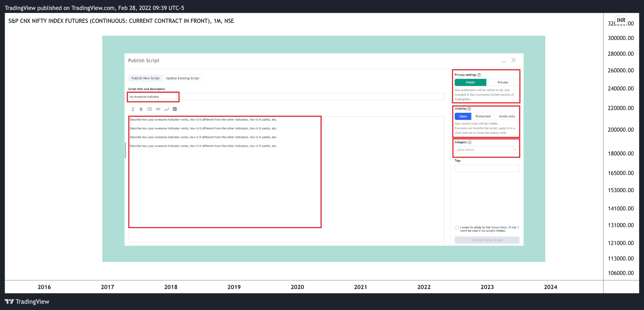Click the TradingView logo at bottom

27,301
